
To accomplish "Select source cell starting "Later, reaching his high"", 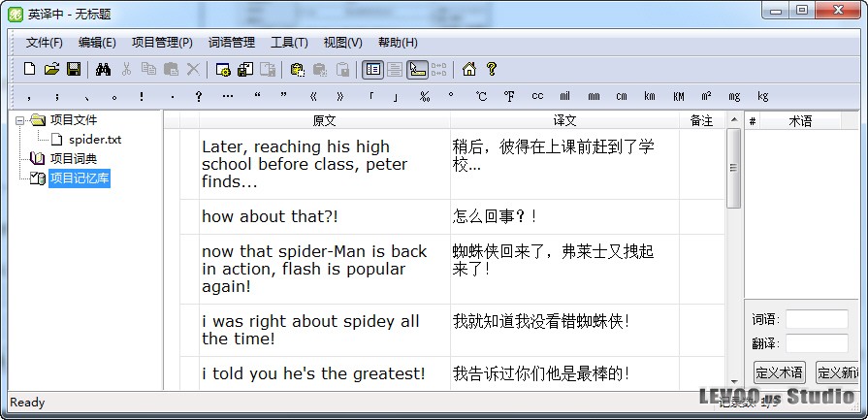I will tap(324, 164).
